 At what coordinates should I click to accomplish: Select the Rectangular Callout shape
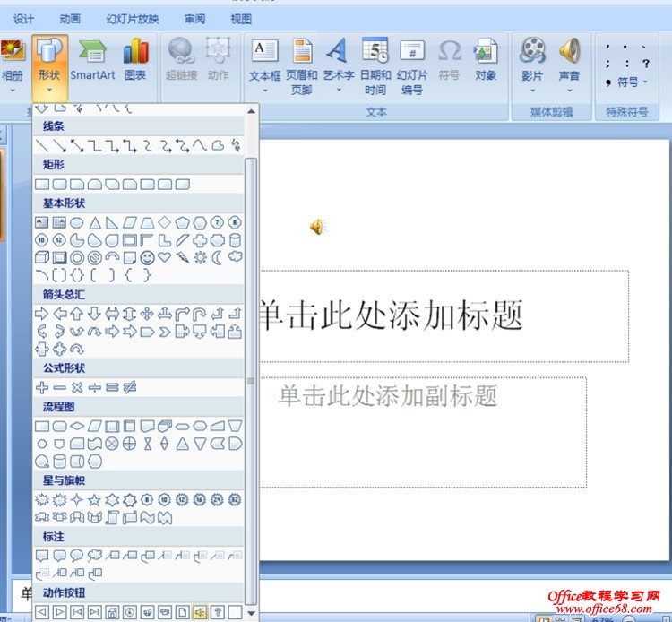tap(41, 556)
